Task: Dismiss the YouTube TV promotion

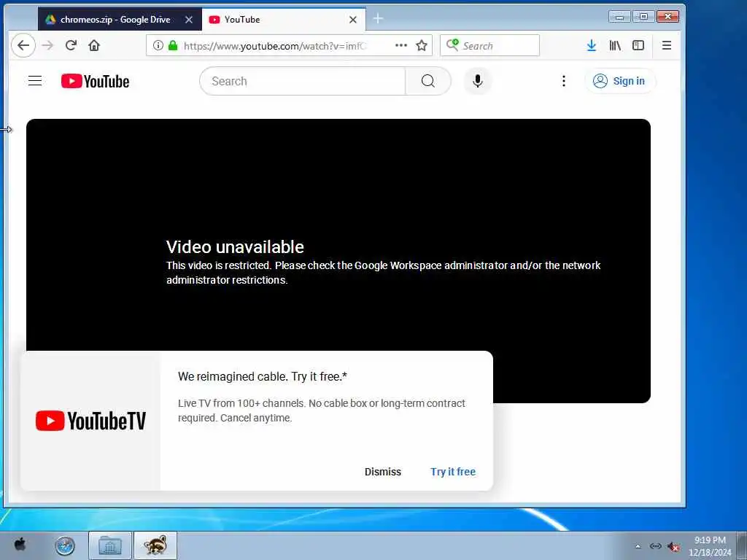Action: pyautogui.click(x=382, y=472)
